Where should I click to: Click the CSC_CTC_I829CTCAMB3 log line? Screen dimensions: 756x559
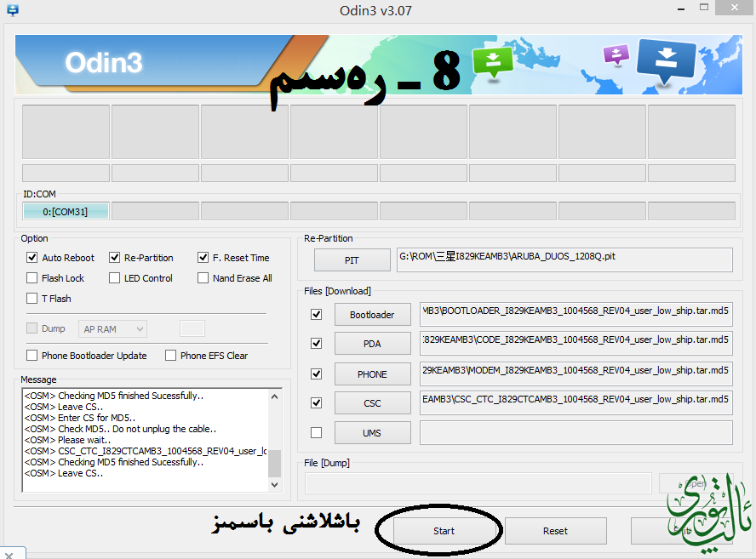coord(146,451)
